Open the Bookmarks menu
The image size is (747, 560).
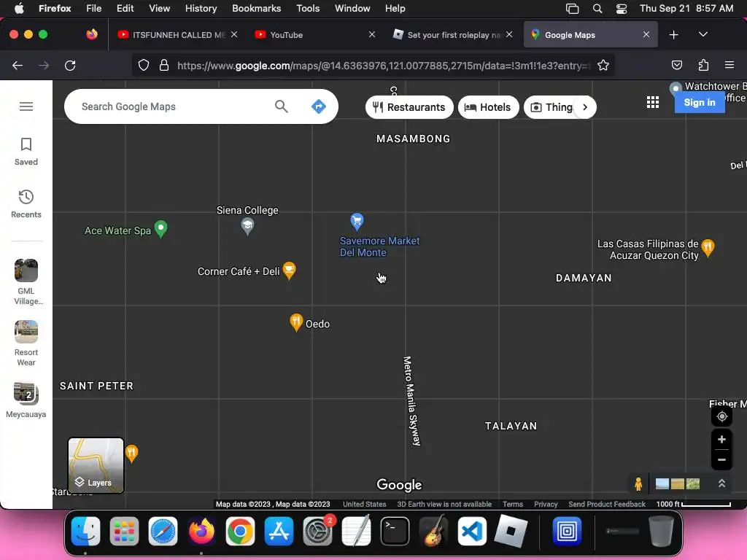click(x=256, y=9)
